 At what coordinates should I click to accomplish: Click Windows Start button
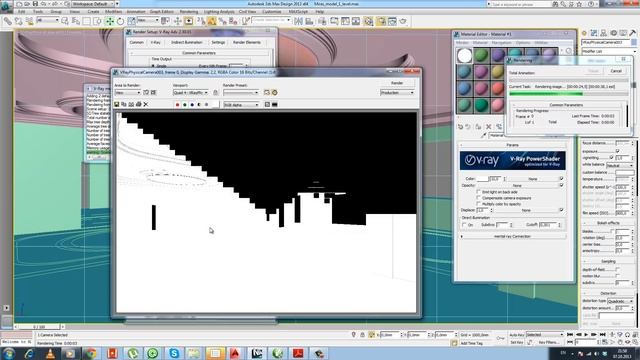tap(8, 353)
